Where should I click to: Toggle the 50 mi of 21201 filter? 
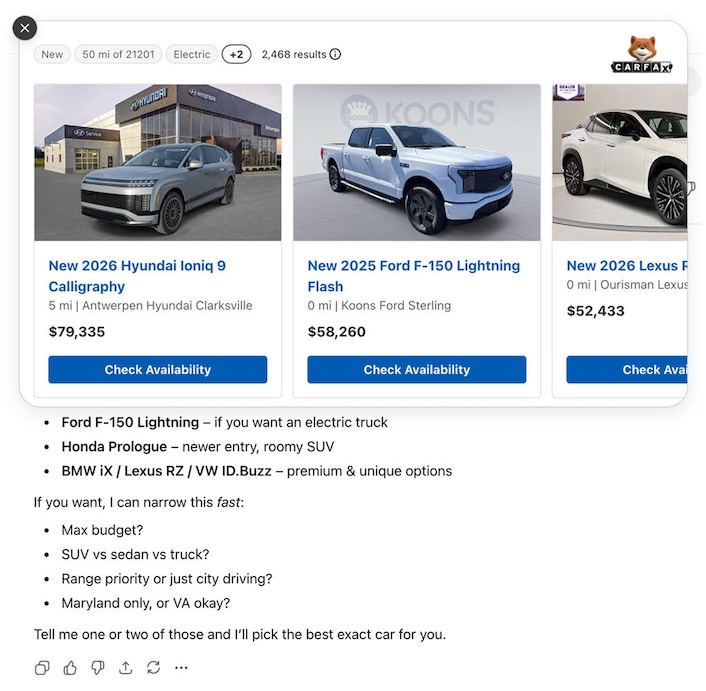(118, 54)
